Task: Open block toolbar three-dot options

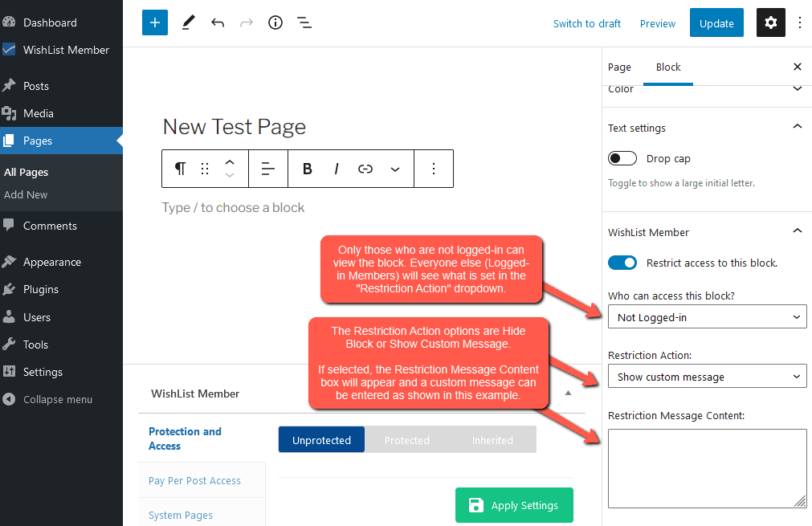Action: [x=434, y=169]
